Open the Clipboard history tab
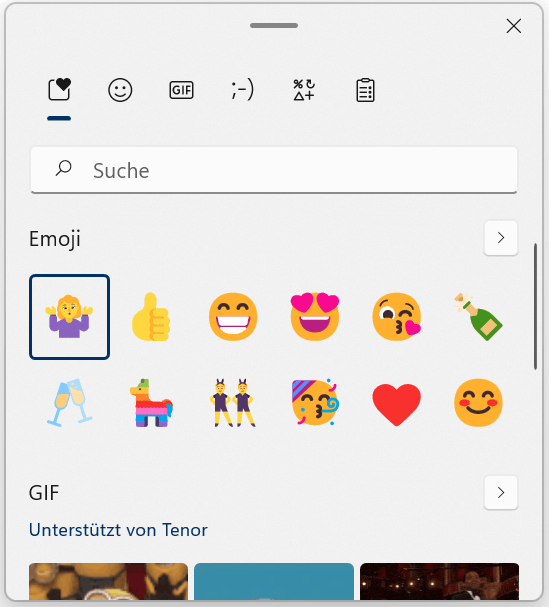 click(x=365, y=90)
